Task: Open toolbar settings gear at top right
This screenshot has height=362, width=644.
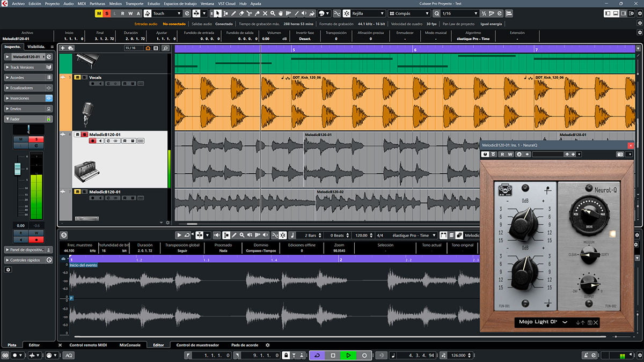Action: [639, 13]
